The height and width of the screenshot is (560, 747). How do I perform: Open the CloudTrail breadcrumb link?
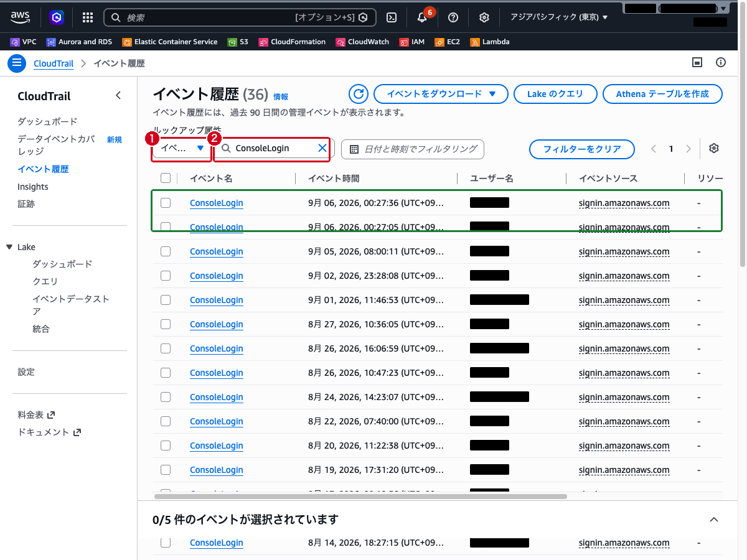(x=54, y=63)
